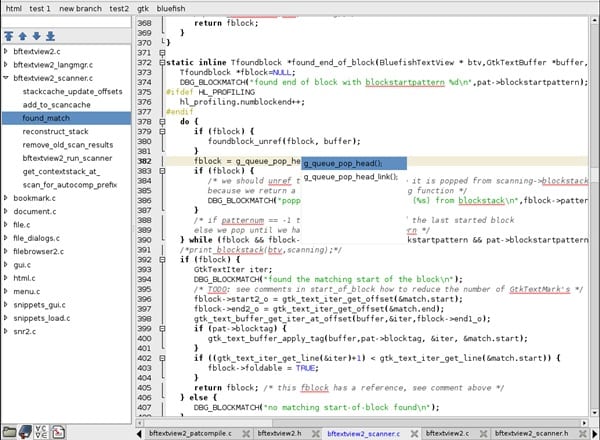This screenshot has height=440, width=600.
Task: Collapse code fold marker at line 371
Action: 162,53
